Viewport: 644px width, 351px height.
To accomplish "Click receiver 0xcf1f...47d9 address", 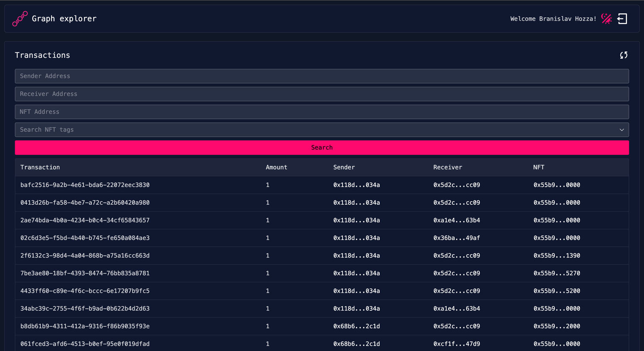I will 457,343.
